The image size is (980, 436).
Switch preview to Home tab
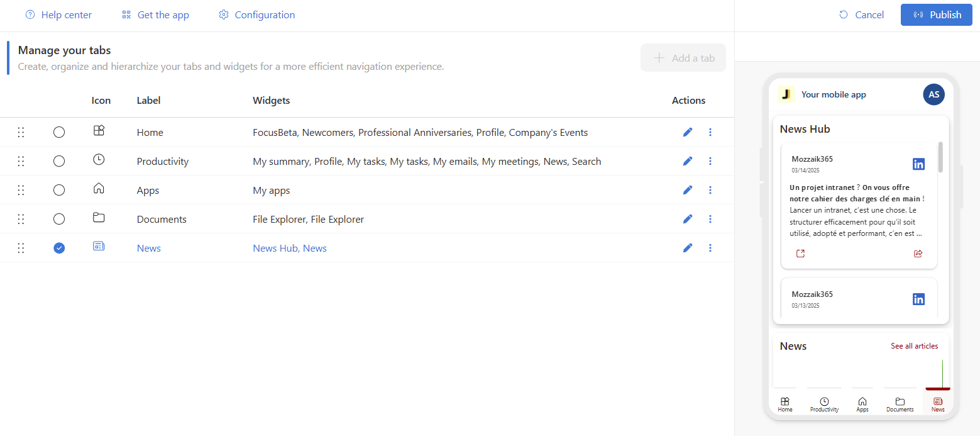(785, 404)
